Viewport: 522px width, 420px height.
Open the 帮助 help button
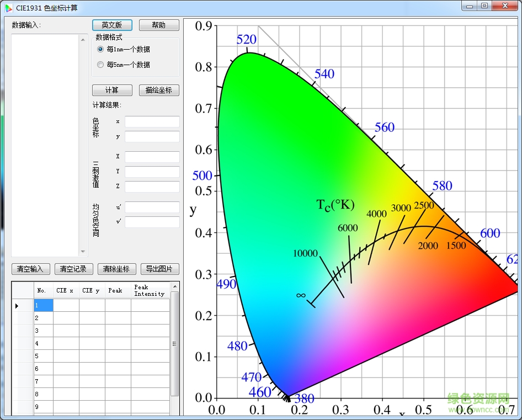point(159,25)
